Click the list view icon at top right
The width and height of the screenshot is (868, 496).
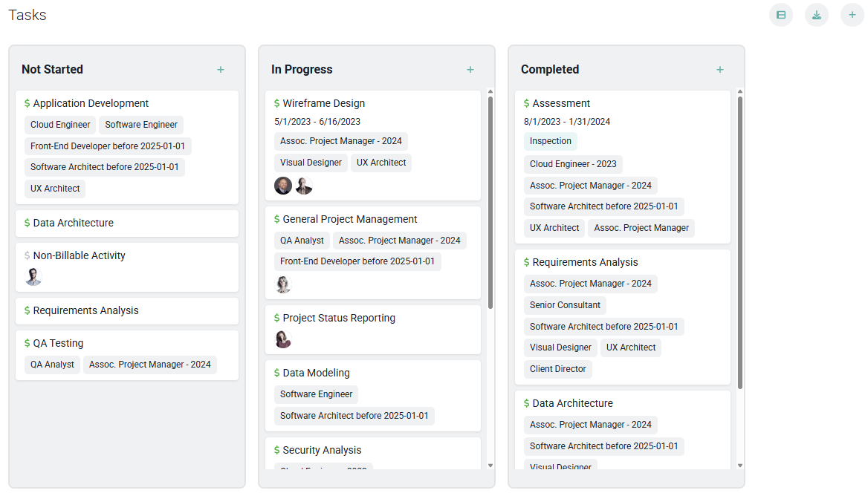(x=781, y=15)
